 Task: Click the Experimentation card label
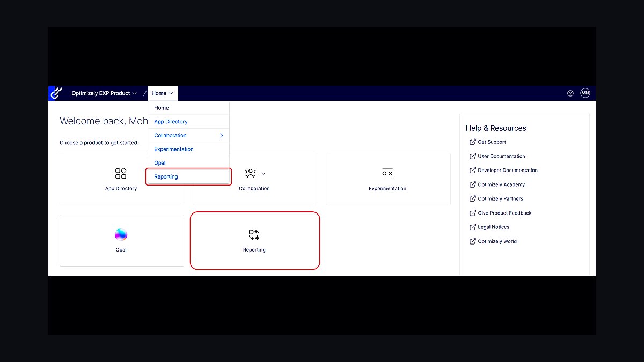387,189
